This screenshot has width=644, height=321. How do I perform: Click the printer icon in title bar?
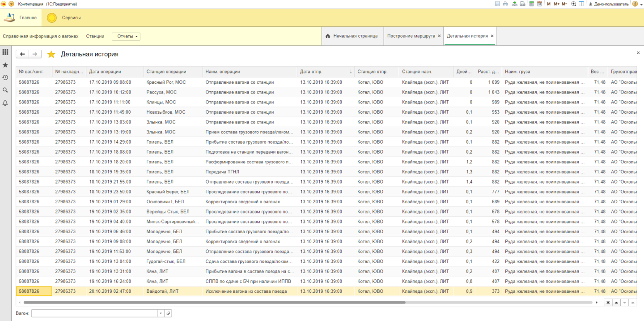(x=505, y=4)
